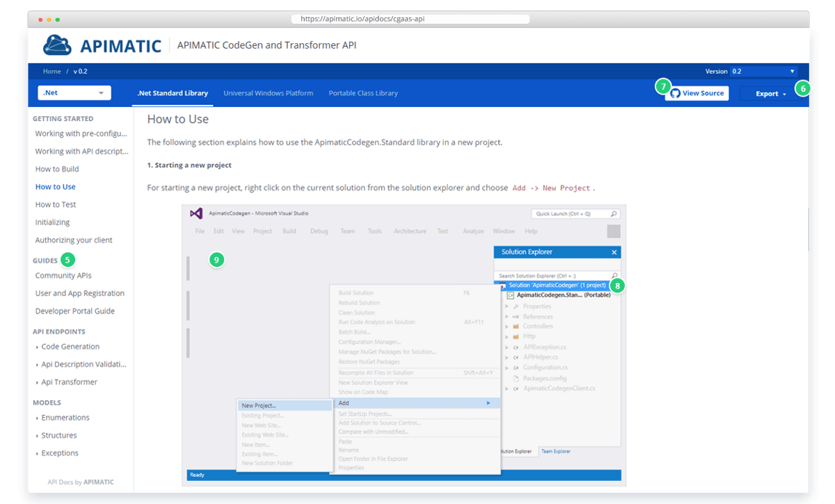This screenshot has height=504, width=835.
Task: Switch to the Portable Class Library tab
Action: pos(363,93)
